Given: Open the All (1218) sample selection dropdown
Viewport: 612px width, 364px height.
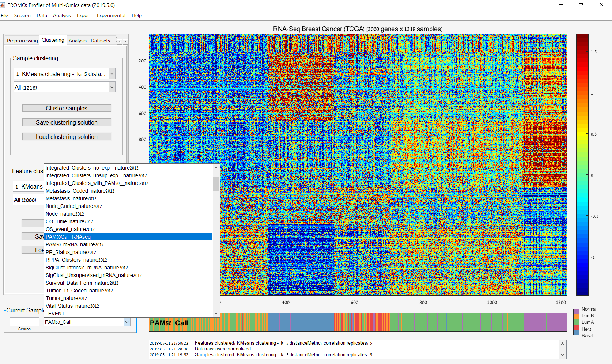Looking at the screenshot, I should [x=112, y=87].
